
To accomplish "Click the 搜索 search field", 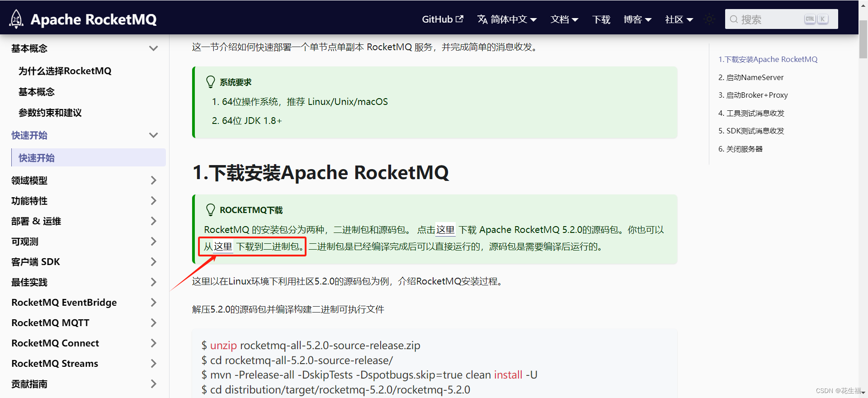I will click(x=781, y=19).
